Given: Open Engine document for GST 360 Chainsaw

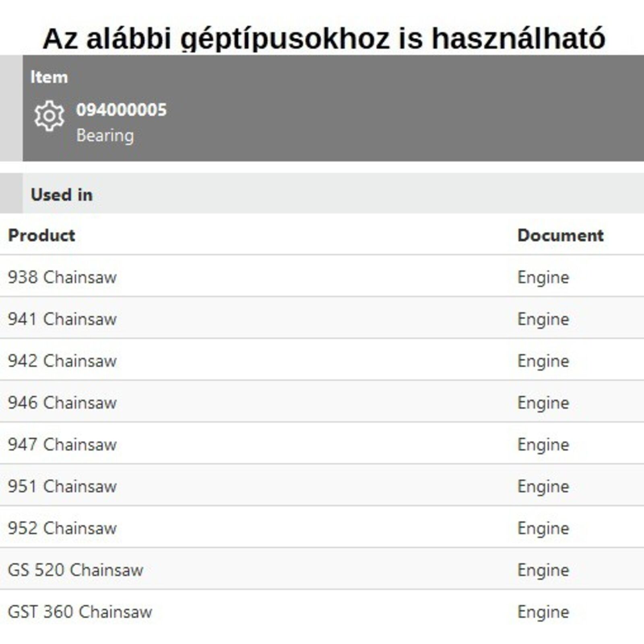Looking at the screenshot, I should click(x=543, y=612).
